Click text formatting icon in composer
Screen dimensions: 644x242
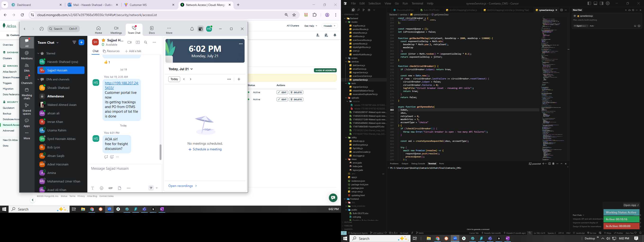pyautogui.click(x=93, y=188)
